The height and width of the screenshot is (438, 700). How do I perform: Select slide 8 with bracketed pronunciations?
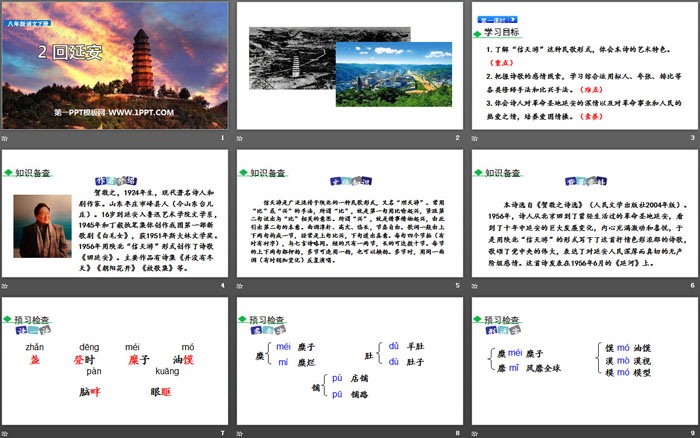[350, 361]
